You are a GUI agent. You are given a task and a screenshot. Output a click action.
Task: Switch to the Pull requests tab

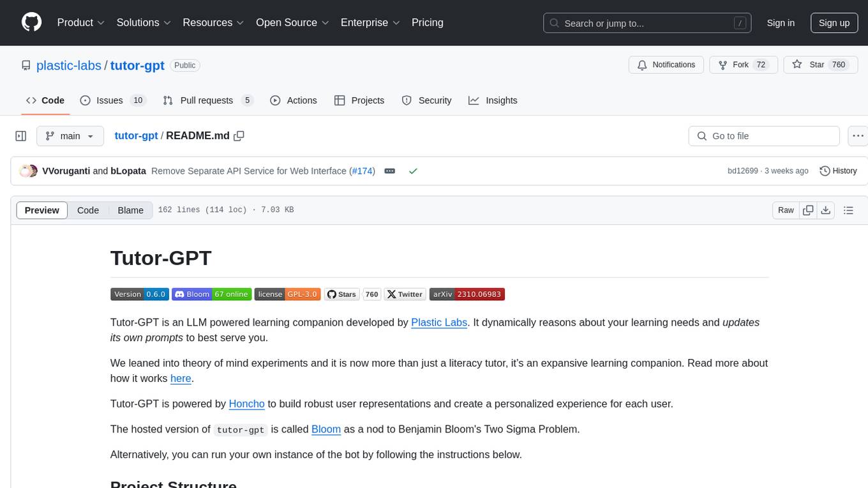208,100
